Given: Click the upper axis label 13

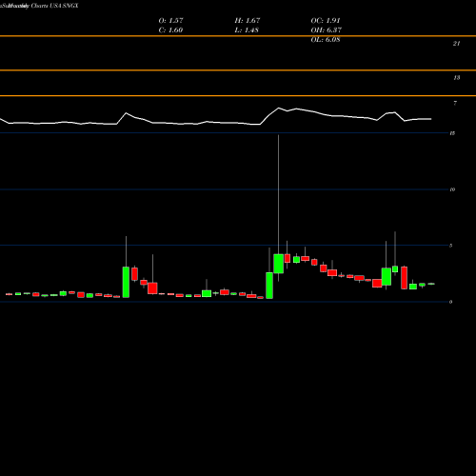Looking at the screenshot, I should 456,78.
